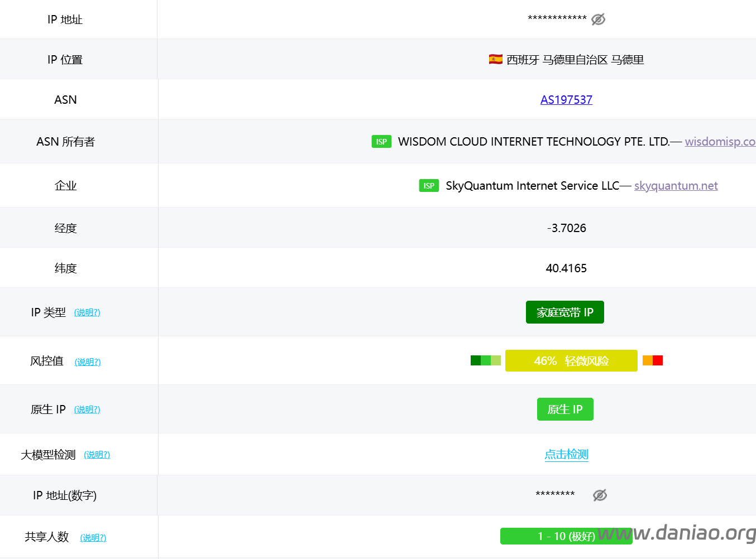
Task: Click the ISP badge next to WISDOM CLOUD
Action: [x=381, y=141]
